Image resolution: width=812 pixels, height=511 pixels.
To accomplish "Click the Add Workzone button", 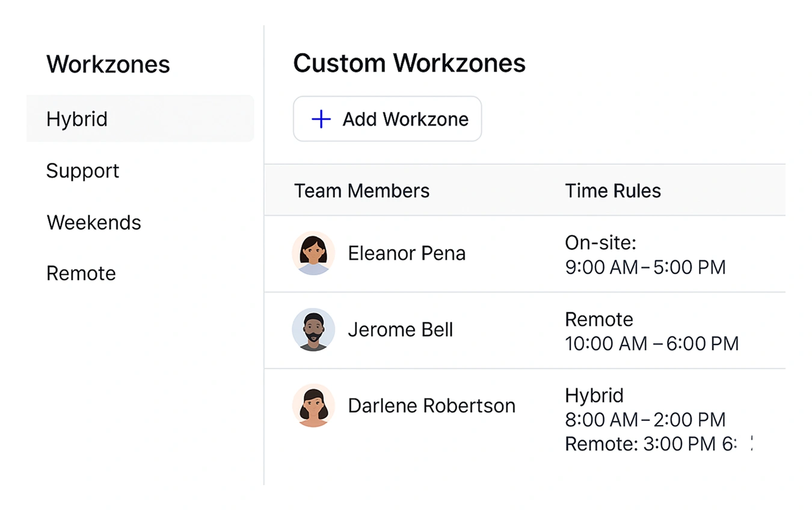I will (387, 119).
